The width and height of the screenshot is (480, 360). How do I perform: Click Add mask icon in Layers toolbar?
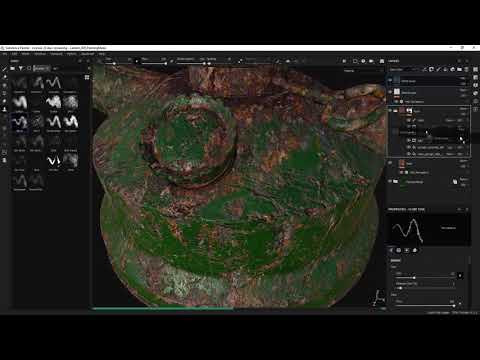[x=431, y=69]
